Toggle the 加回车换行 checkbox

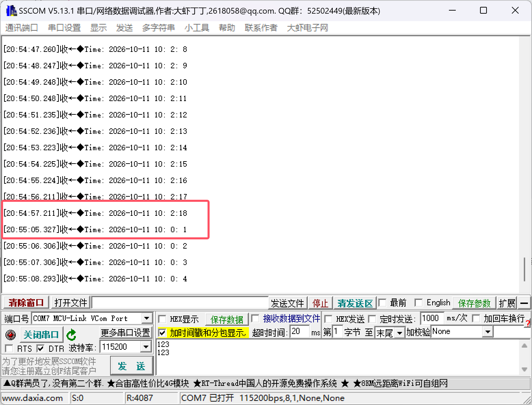pyautogui.click(x=476, y=319)
